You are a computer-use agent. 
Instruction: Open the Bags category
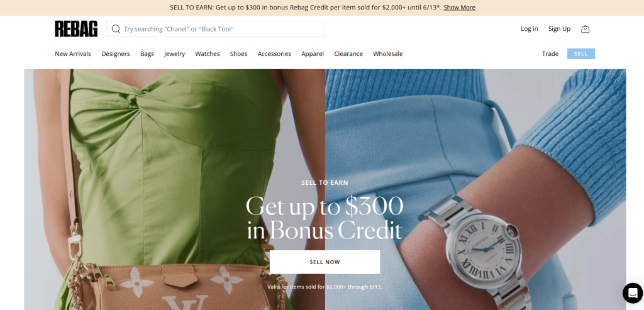click(x=147, y=54)
